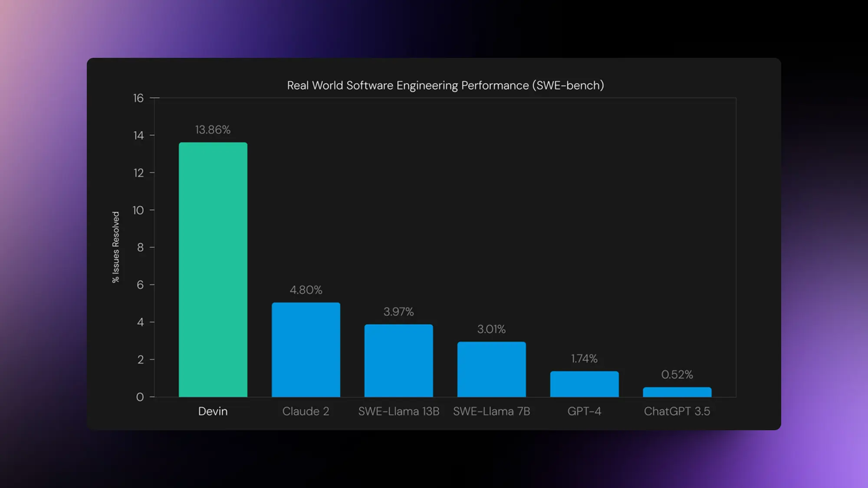The height and width of the screenshot is (488, 868).
Task: Click the 0.52% value label
Action: pos(677,374)
